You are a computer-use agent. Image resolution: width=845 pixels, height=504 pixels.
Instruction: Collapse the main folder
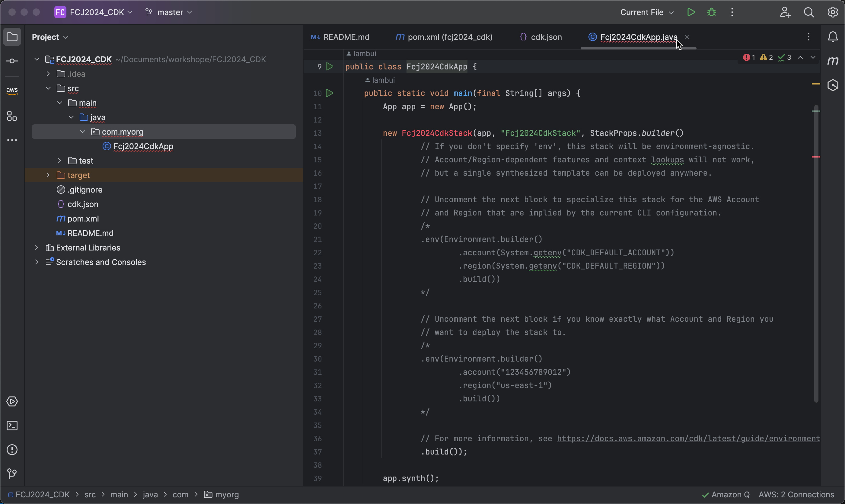click(59, 103)
